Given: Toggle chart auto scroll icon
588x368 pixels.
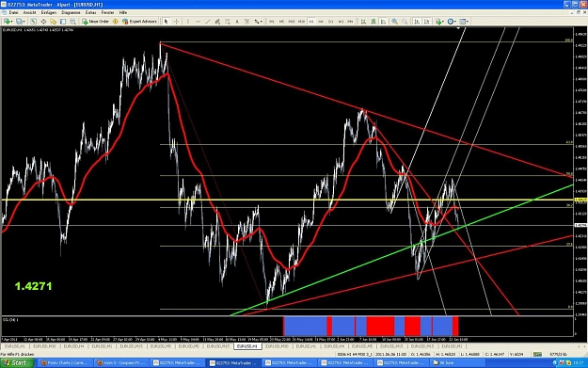Looking at the screenshot, I should tap(417, 22).
